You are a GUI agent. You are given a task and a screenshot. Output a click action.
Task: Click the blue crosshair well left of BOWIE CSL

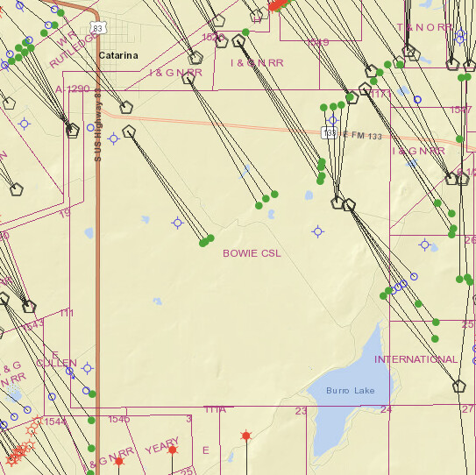pyautogui.click(x=178, y=223)
